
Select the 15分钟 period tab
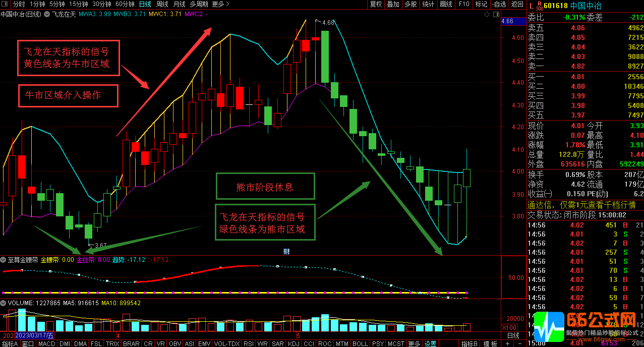(x=79, y=4)
